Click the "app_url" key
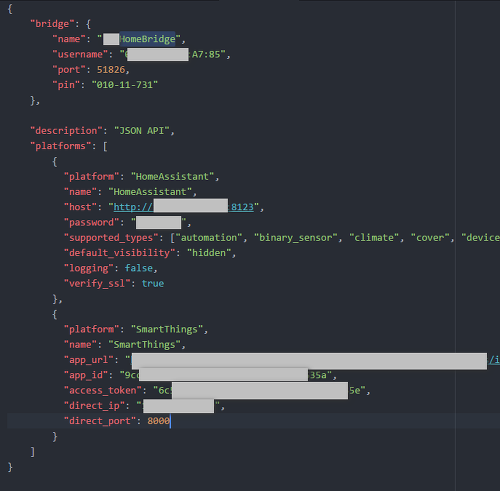The height and width of the screenshot is (491, 500). pyautogui.click(x=89, y=360)
